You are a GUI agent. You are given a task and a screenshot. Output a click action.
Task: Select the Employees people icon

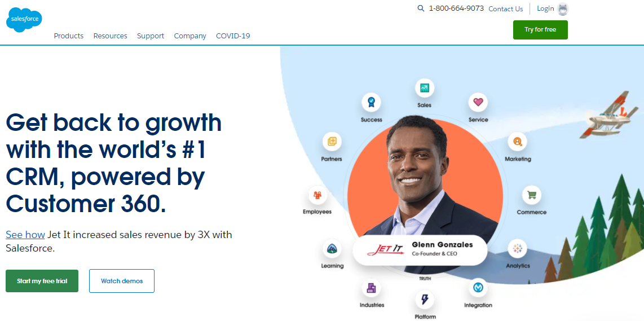[317, 195]
